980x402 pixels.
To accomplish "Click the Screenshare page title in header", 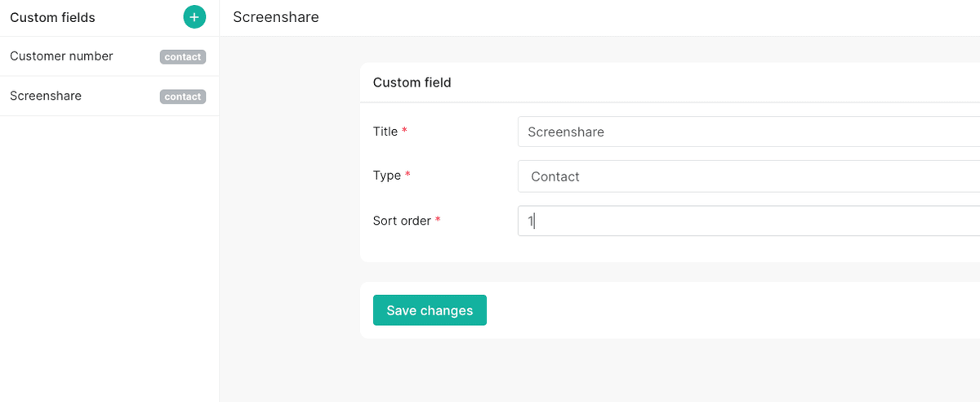I will (276, 17).
